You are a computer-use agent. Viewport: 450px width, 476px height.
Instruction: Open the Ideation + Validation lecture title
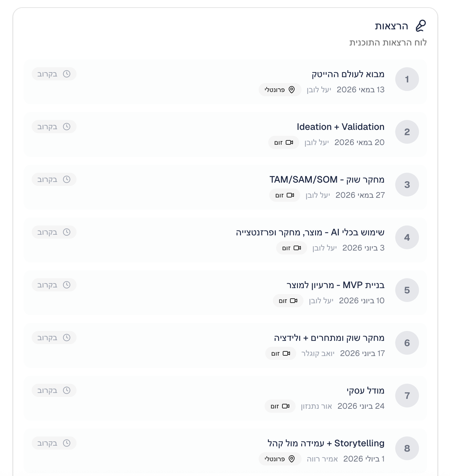(340, 127)
